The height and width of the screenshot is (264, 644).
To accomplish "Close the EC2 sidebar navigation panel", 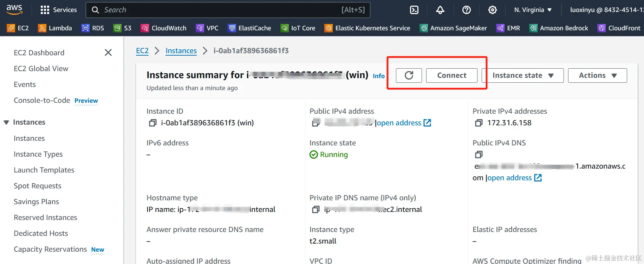I will (x=108, y=52).
